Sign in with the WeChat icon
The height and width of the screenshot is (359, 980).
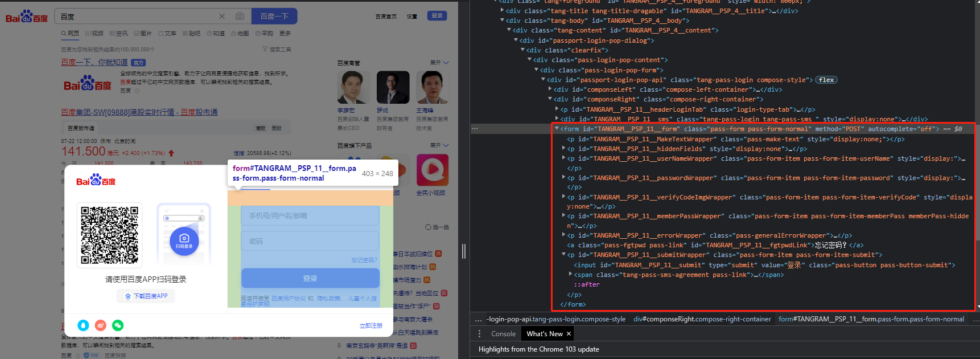pos(118,325)
